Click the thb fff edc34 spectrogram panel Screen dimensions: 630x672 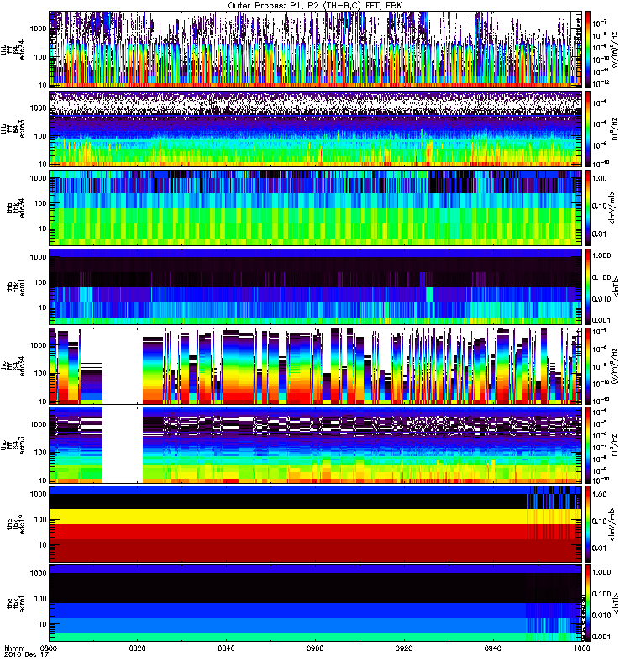click(x=316, y=50)
